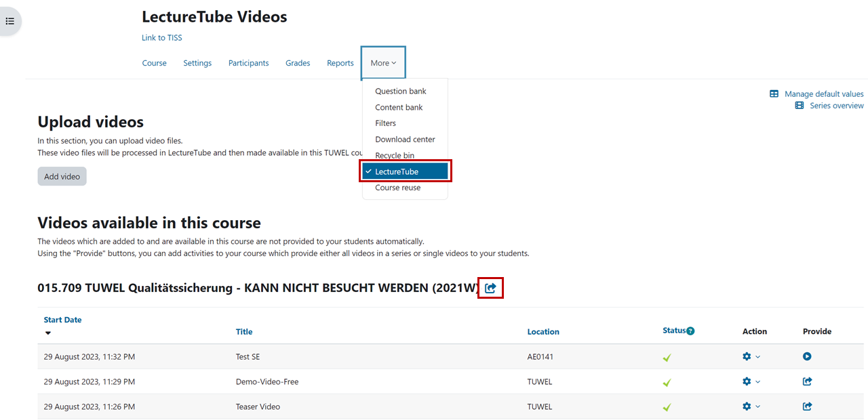
Task: Click the Manage default values table icon
Action: [x=774, y=94]
